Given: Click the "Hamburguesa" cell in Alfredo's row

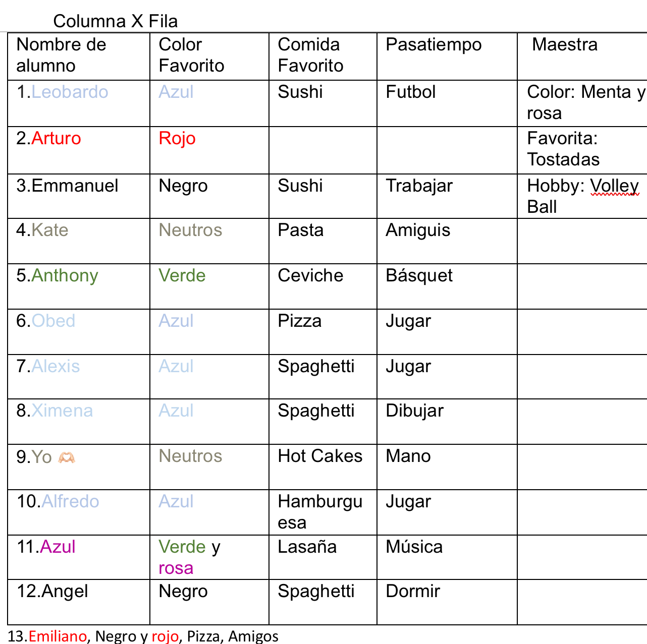Looking at the screenshot, I should [320, 511].
